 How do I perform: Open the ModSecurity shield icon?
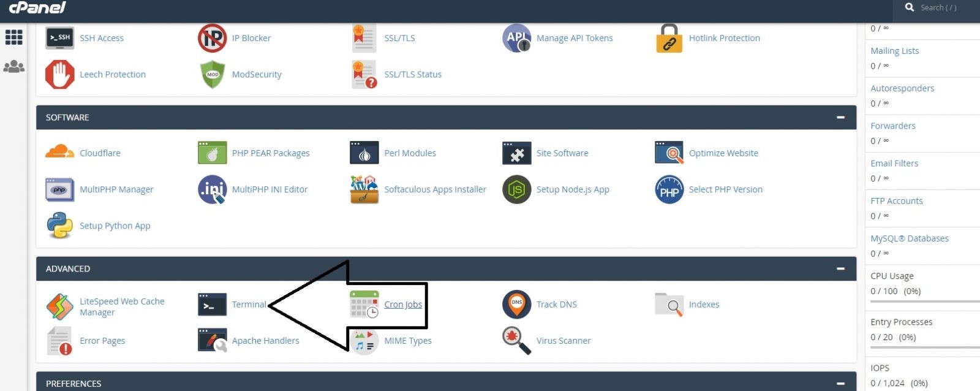212,74
